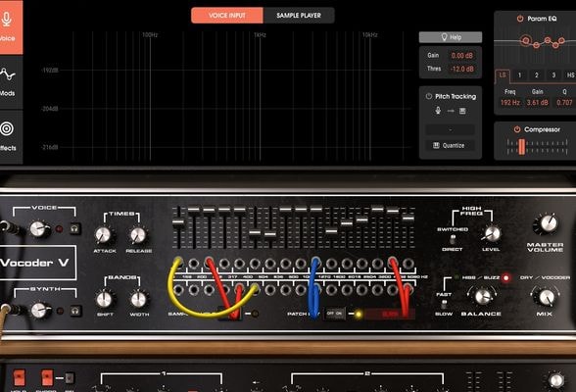The width and height of the screenshot is (576, 392).
Task: Select band tab 3 in Param EQ
Action: [553, 75]
